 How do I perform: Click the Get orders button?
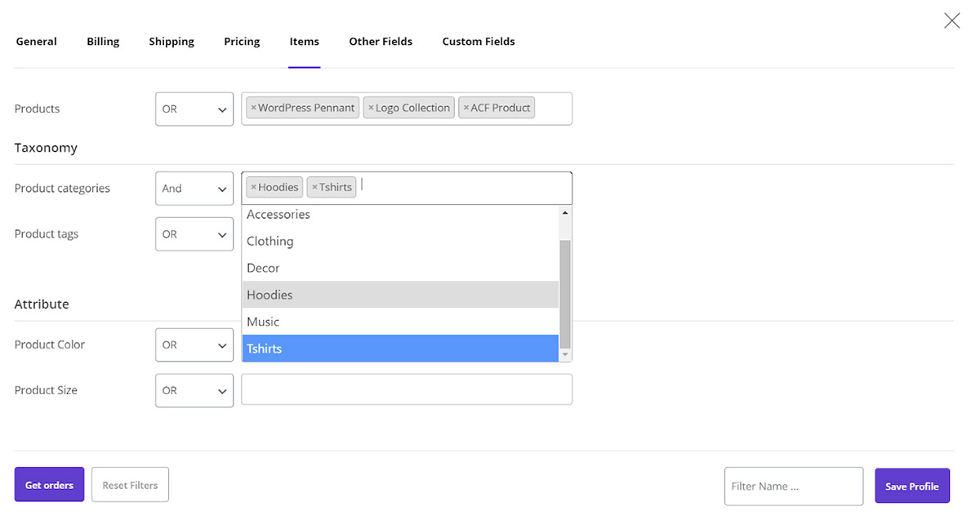49,485
